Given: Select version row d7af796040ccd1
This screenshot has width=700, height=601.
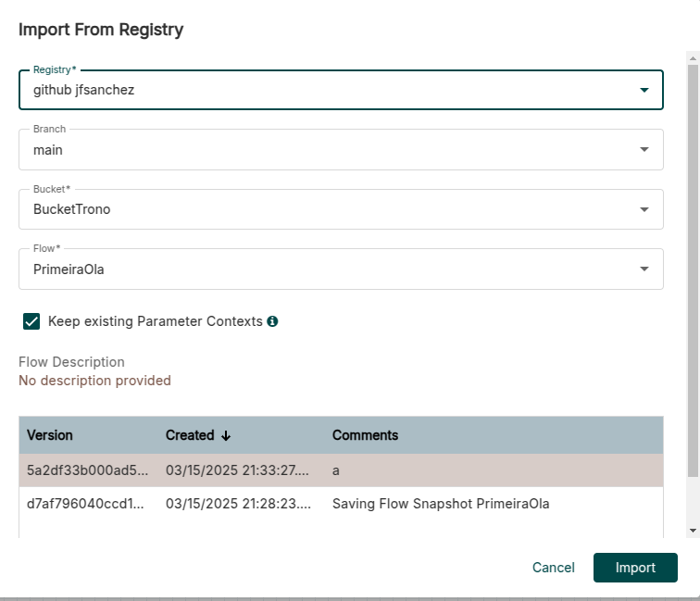Looking at the screenshot, I should click(87, 504).
